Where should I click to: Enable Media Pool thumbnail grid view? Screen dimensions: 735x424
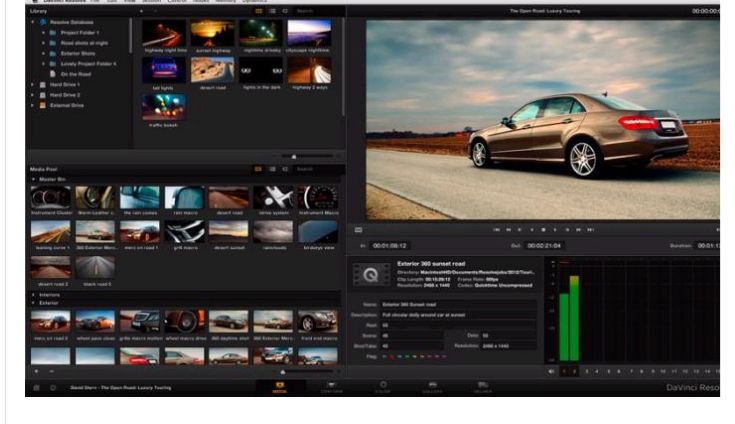258,169
